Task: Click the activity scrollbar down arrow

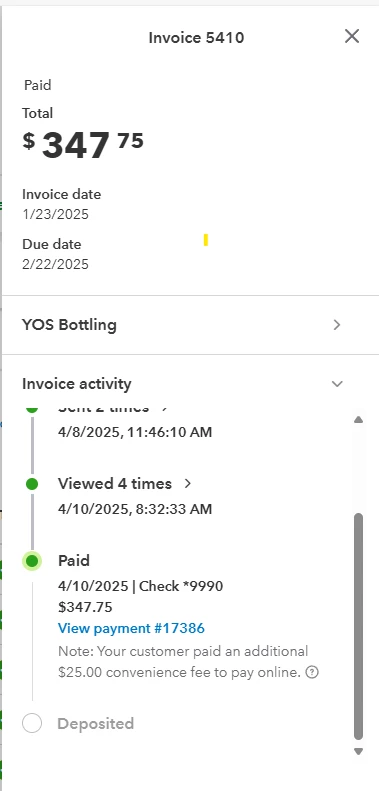Action: click(358, 751)
